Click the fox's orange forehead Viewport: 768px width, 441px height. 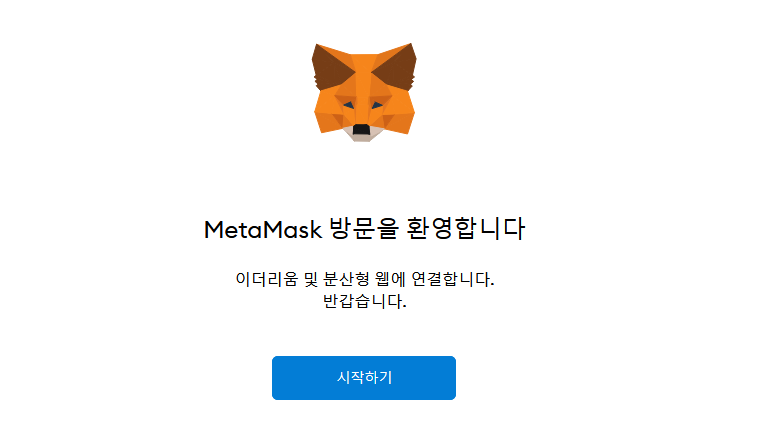363,74
